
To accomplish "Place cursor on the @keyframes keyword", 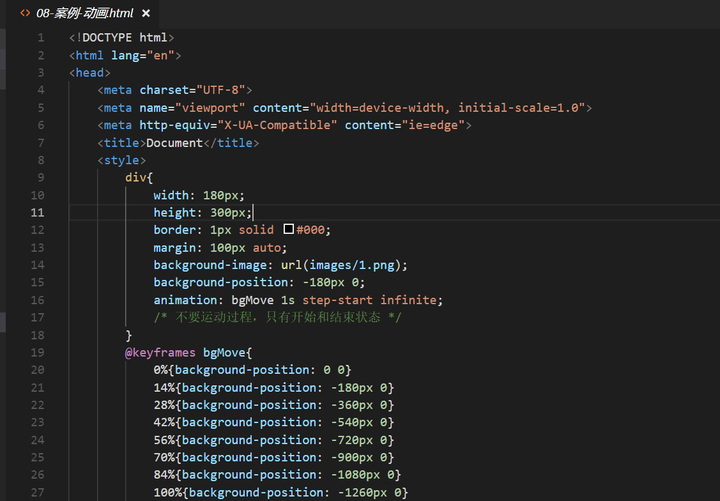I will pos(160,352).
